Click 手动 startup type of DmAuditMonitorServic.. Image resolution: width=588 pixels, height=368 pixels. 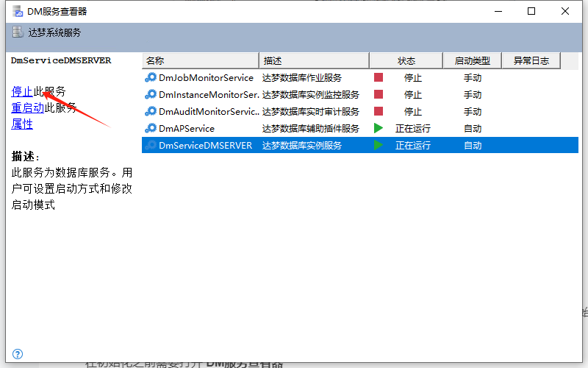pyautogui.click(x=473, y=112)
